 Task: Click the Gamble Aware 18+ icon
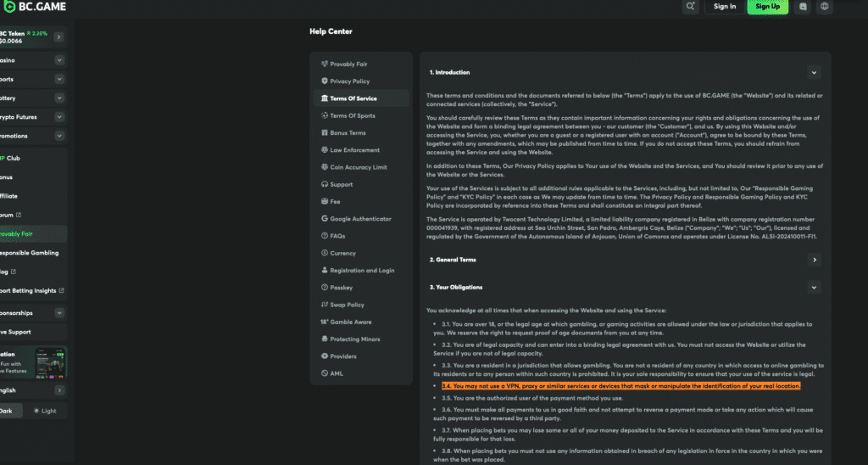(325, 322)
